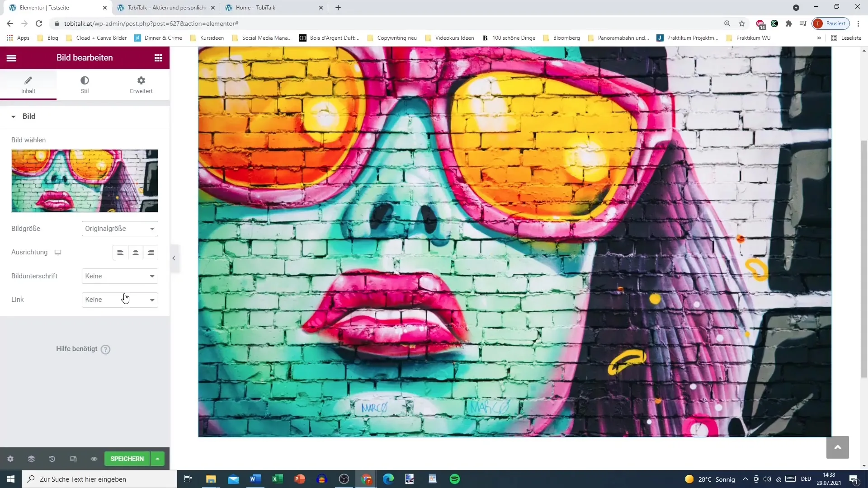Go back in browser
Image resolution: width=868 pixels, height=488 pixels.
tap(10, 23)
